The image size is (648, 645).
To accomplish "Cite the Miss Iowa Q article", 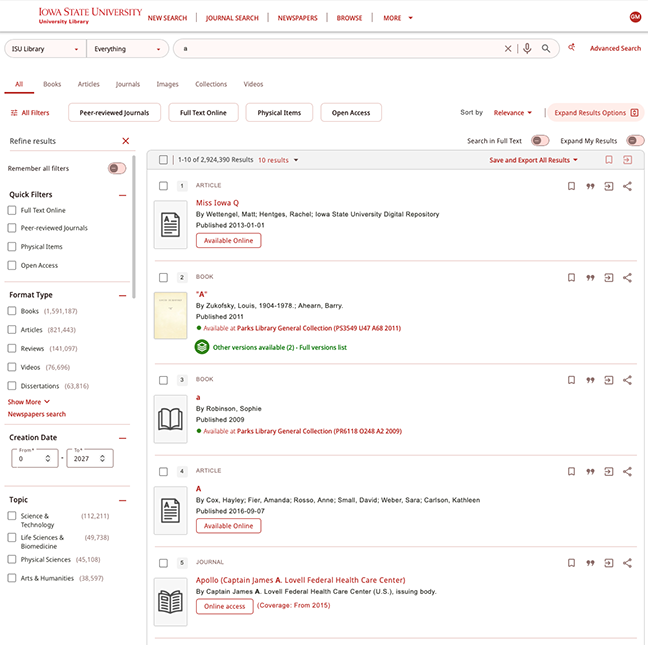I will tap(590, 186).
